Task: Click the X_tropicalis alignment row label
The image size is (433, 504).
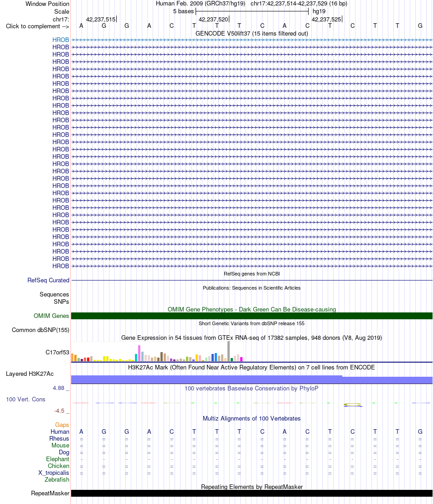Action: click(54, 473)
